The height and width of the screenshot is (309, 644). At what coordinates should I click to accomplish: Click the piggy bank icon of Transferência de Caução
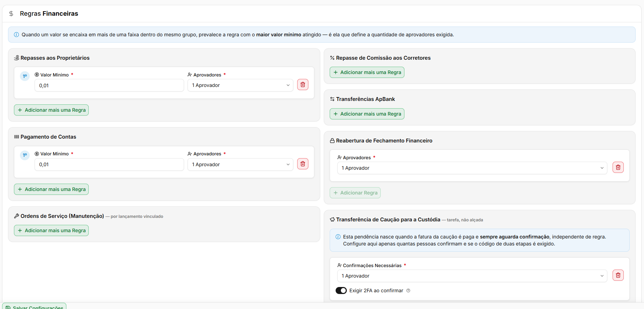[332, 220]
